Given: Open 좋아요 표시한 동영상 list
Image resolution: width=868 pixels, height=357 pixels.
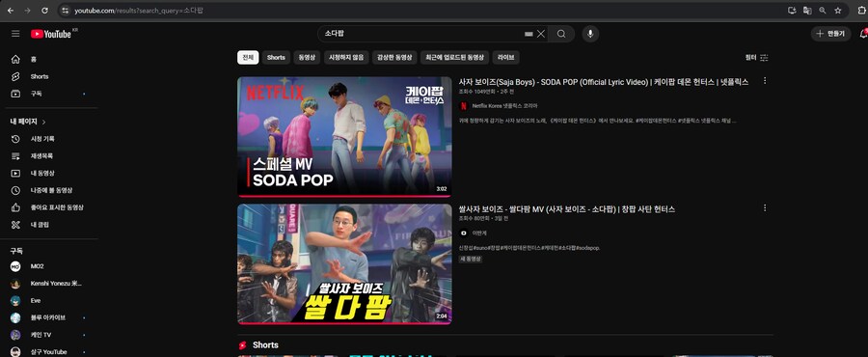Looking at the screenshot, I should tap(57, 207).
